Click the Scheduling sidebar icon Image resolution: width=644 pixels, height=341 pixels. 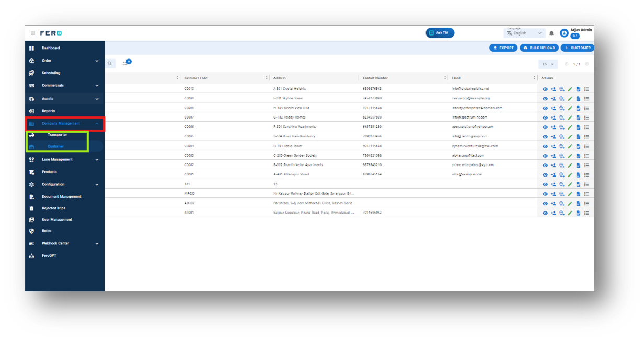(31, 73)
